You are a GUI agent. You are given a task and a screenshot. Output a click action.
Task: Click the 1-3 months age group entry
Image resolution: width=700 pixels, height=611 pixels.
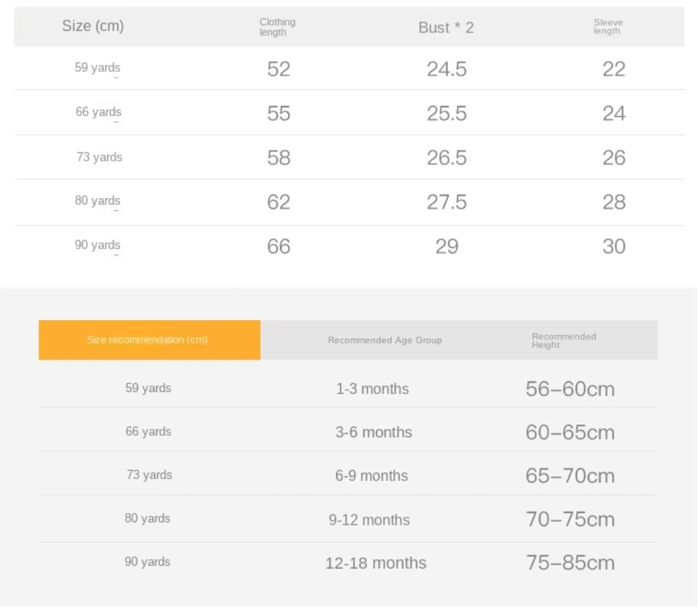click(372, 389)
